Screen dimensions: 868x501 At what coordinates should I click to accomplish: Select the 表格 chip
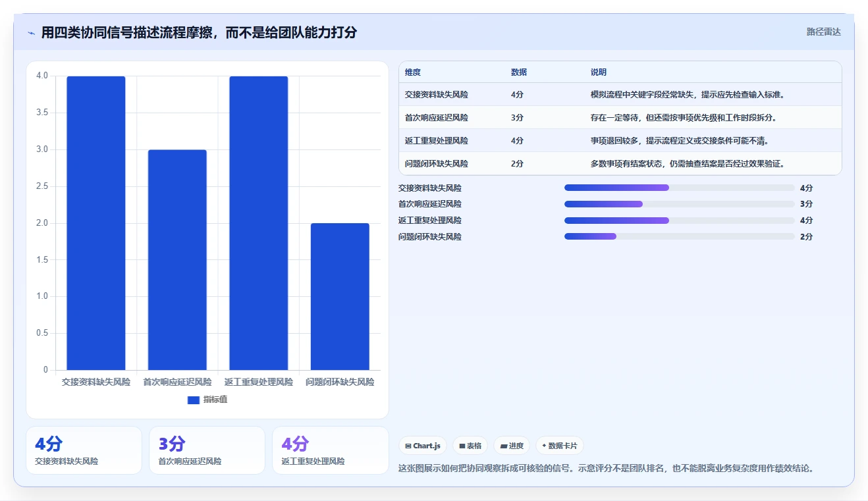tap(470, 446)
